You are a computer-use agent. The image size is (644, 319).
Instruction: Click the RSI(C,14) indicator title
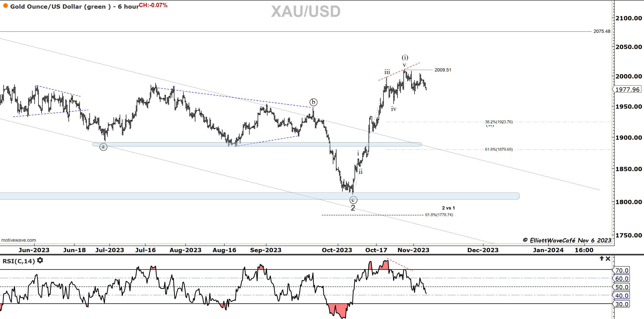tap(19, 261)
